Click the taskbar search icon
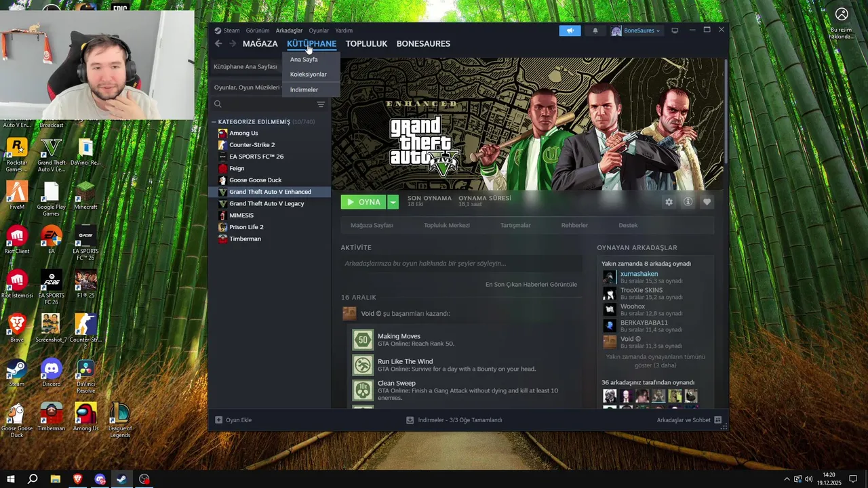 point(33,479)
